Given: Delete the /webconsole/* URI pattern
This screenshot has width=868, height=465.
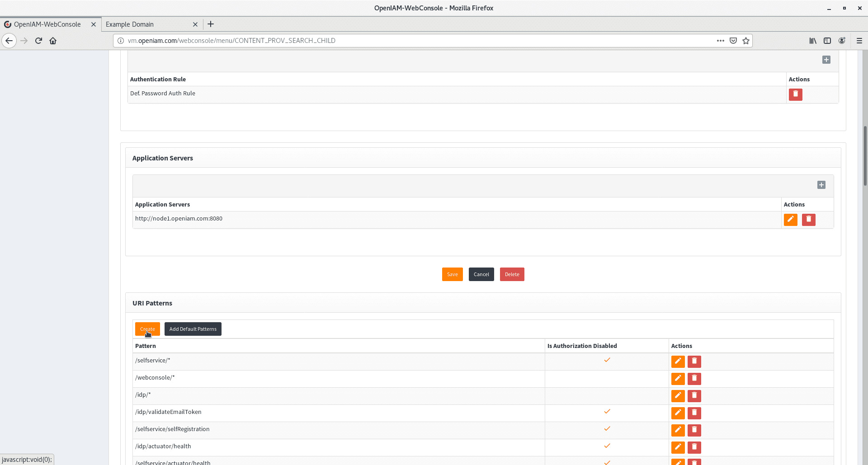Looking at the screenshot, I should click(x=694, y=379).
